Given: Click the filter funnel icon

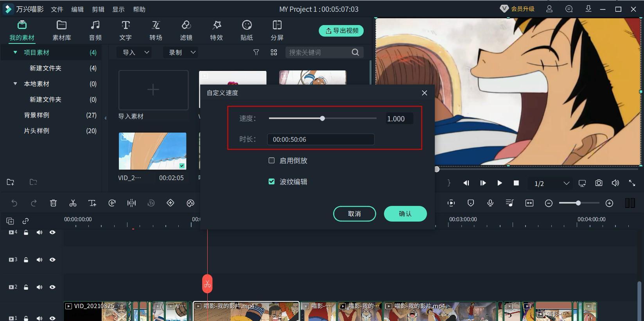Looking at the screenshot, I should [x=256, y=52].
